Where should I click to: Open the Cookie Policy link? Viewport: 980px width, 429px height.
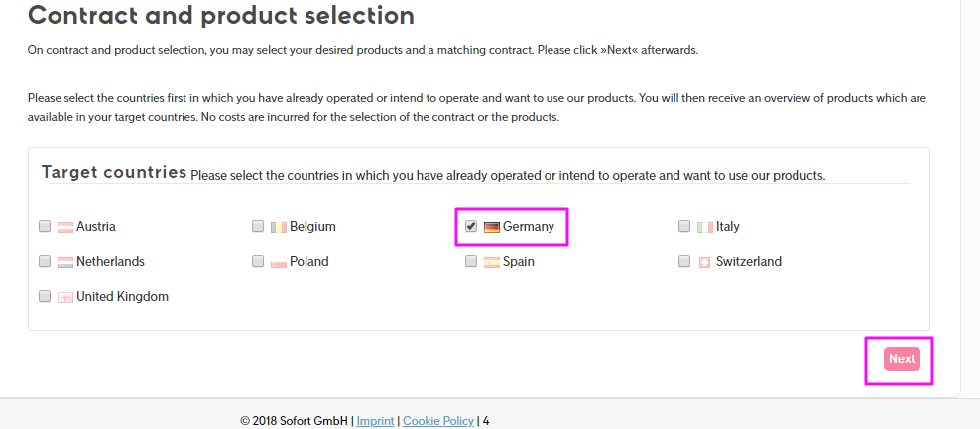tap(438, 421)
